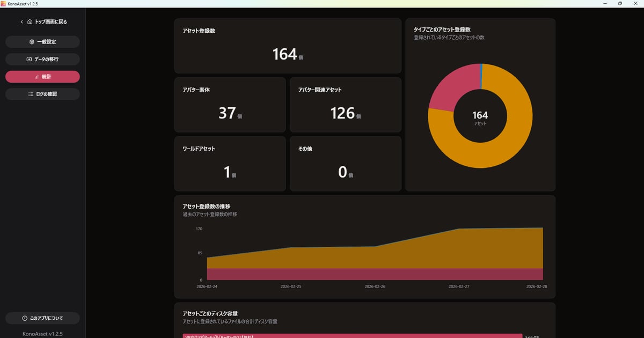Click the bar chart icon on 統計
This screenshot has height=338, width=644.
(x=36, y=77)
